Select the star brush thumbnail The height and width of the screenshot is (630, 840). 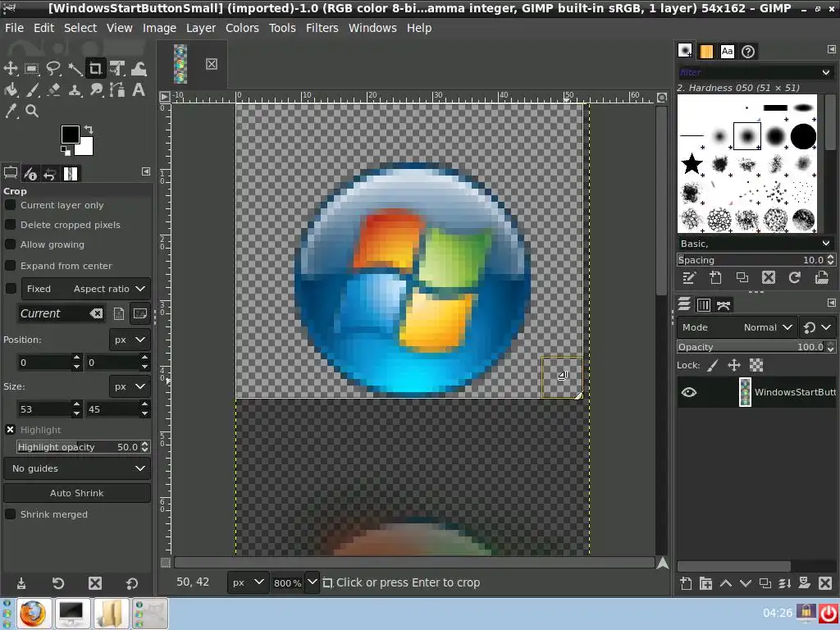[x=692, y=163]
